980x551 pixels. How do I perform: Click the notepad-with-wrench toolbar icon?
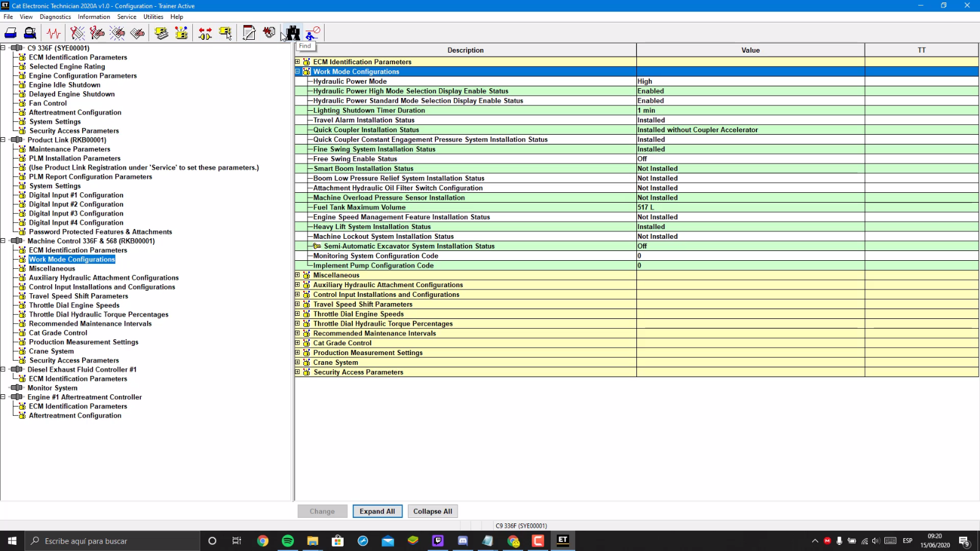[249, 33]
